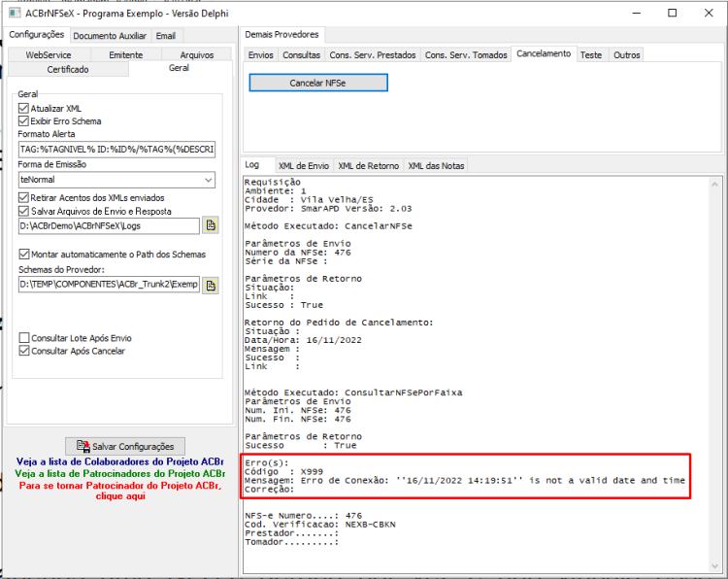Show the XML de Retorno tab
The width and height of the screenshot is (728, 579).
(x=368, y=166)
